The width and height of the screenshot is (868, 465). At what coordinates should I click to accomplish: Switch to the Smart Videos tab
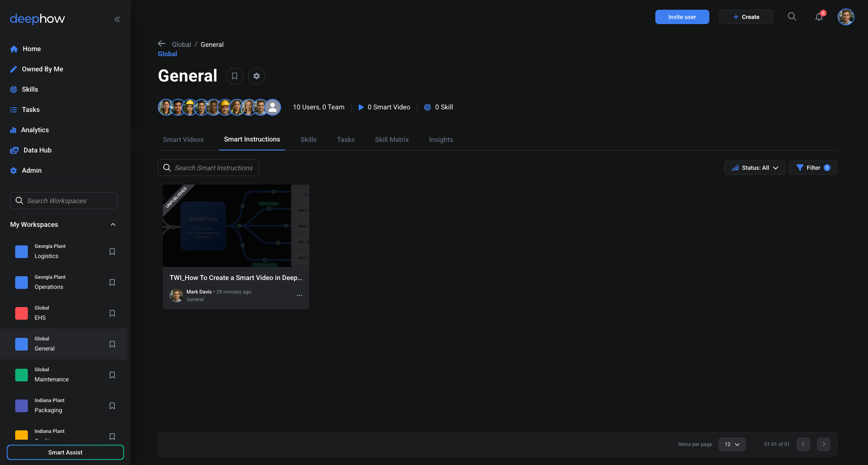183,139
